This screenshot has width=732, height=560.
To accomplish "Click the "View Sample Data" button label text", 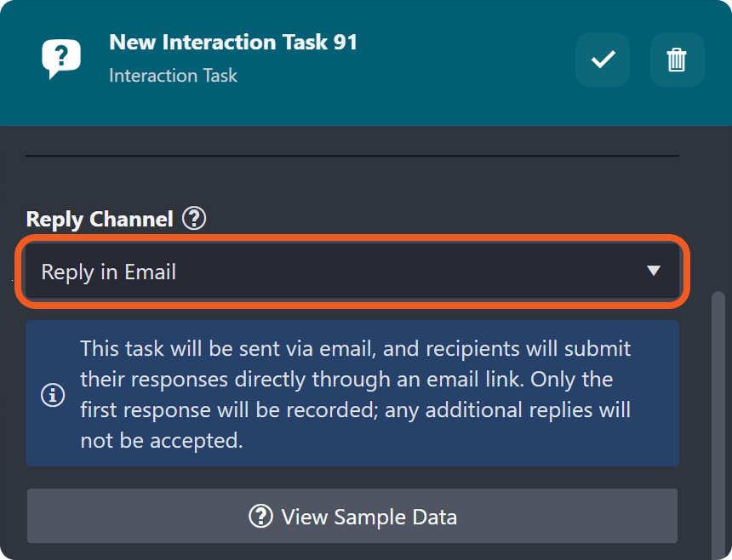I will tap(369, 517).
